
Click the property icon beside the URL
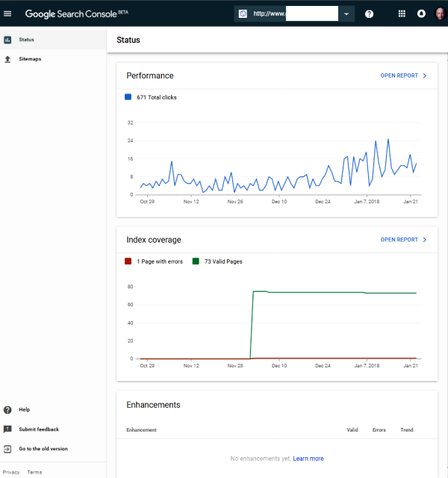click(x=243, y=13)
